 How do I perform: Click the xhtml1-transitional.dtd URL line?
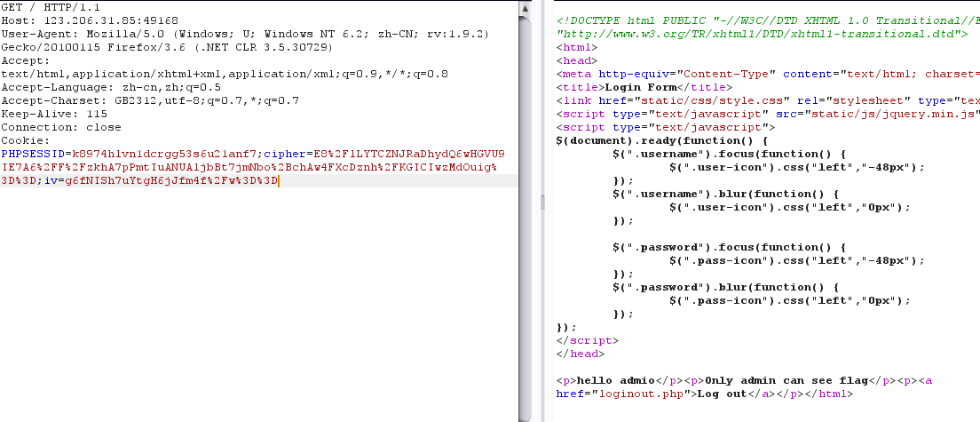coord(762,34)
